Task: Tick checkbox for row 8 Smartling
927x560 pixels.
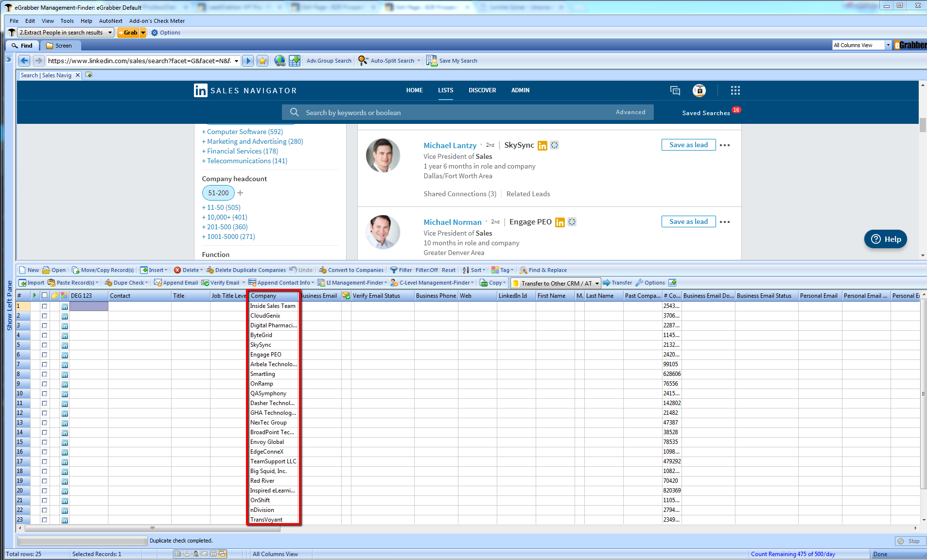Action: pyautogui.click(x=44, y=374)
